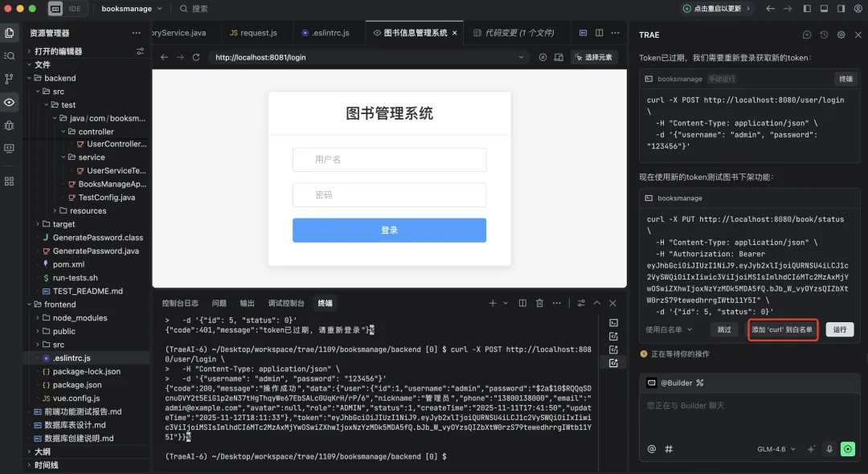Image resolution: width=868 pixels, height=474 pixels.
Task: Click the 密码 password field
Action: 389,194
